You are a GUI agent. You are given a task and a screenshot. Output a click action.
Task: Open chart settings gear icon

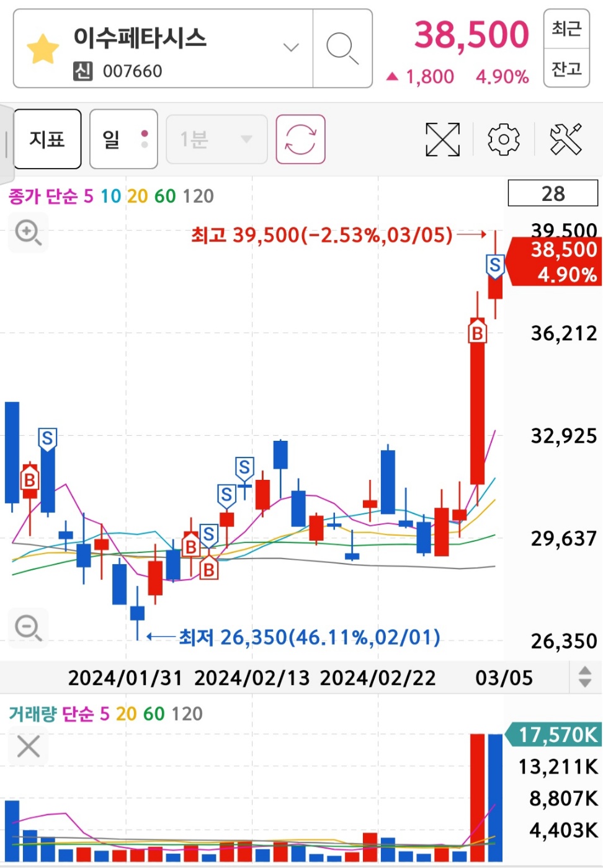[504, 139]
